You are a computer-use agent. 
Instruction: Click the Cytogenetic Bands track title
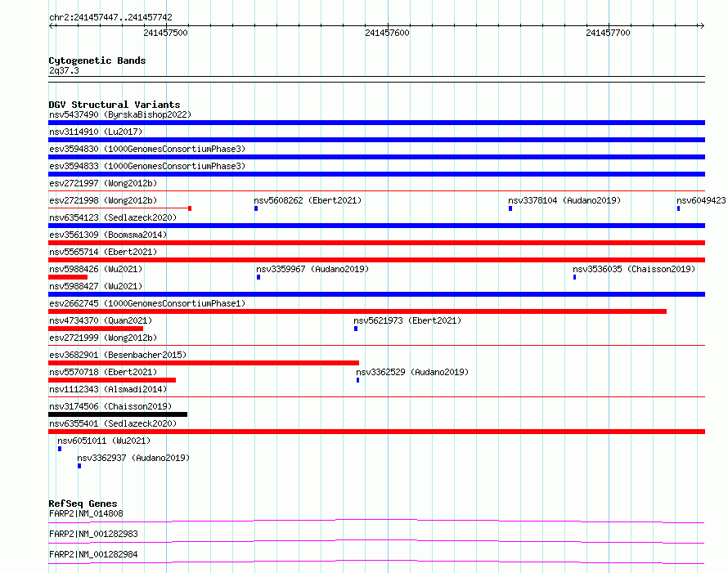pyautogui.click(x=97, y=60)
